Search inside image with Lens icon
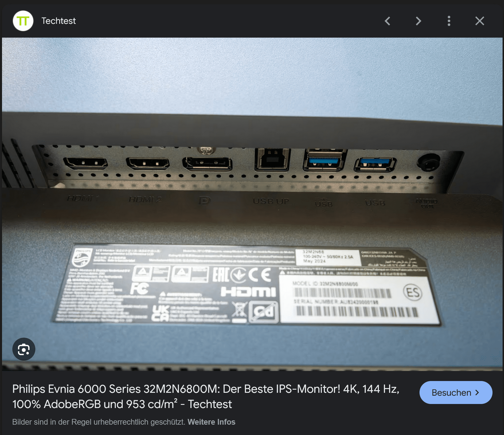Screen dimensions: 504x435 (x=24, y=349)
